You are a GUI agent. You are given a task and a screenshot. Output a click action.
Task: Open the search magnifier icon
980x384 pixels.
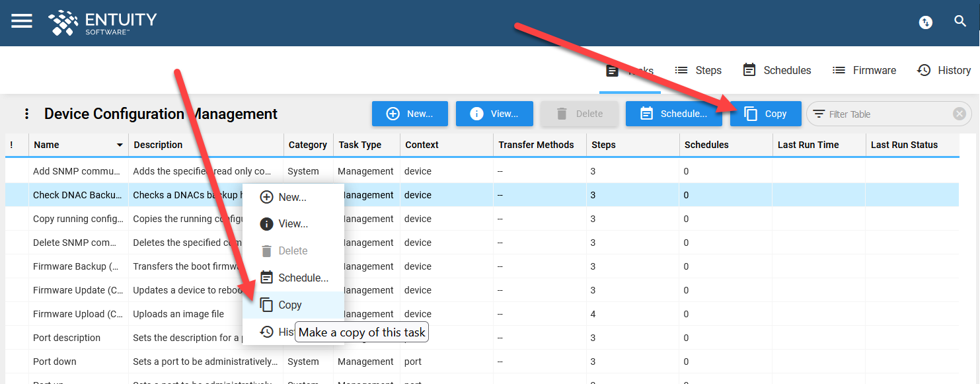click(960, 21)
